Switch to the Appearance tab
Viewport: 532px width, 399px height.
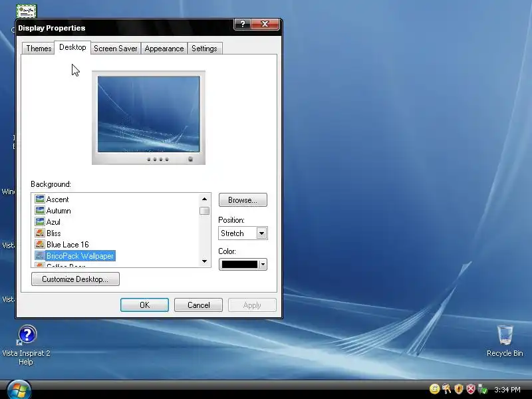coord(164,49)
